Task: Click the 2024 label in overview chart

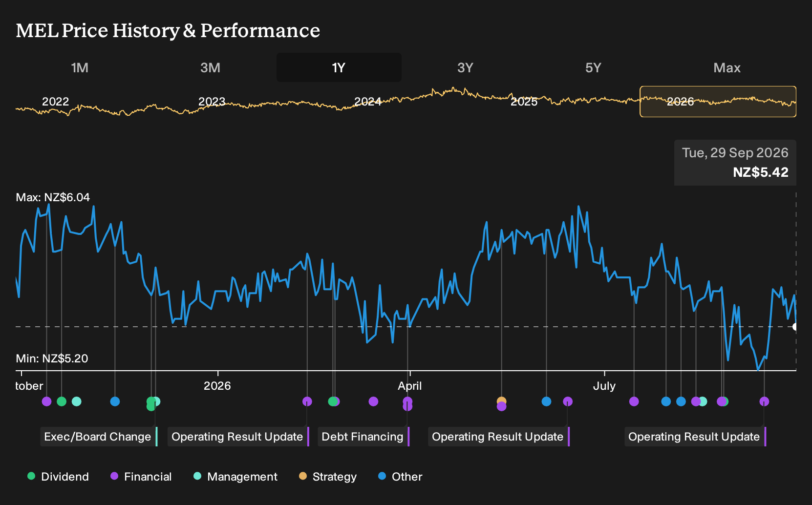Action: click(x=368, y=102)
